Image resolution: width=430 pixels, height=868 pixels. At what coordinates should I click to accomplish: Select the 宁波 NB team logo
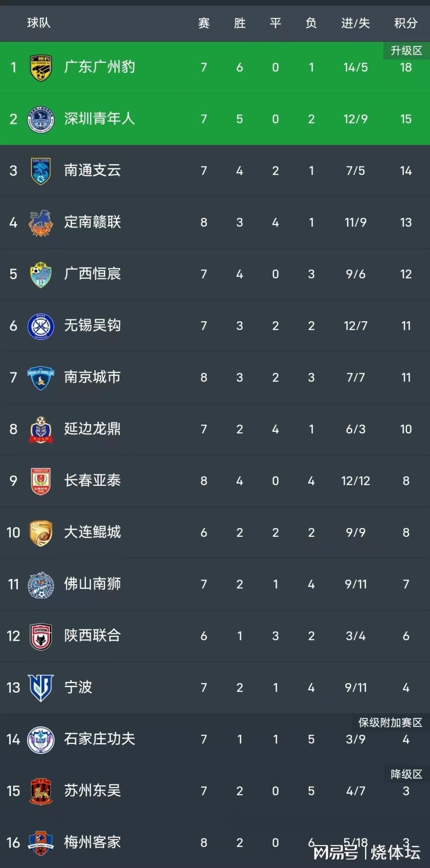[x=41, y=688]
